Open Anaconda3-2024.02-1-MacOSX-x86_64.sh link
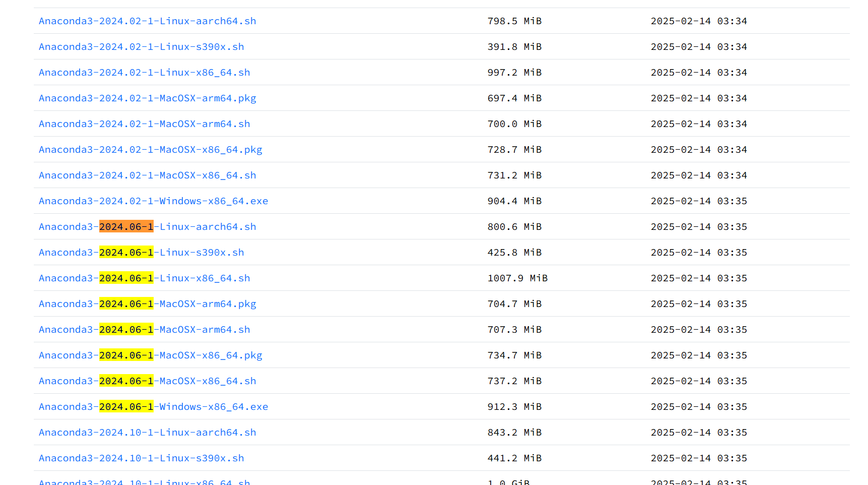 (x=148, y=175)
